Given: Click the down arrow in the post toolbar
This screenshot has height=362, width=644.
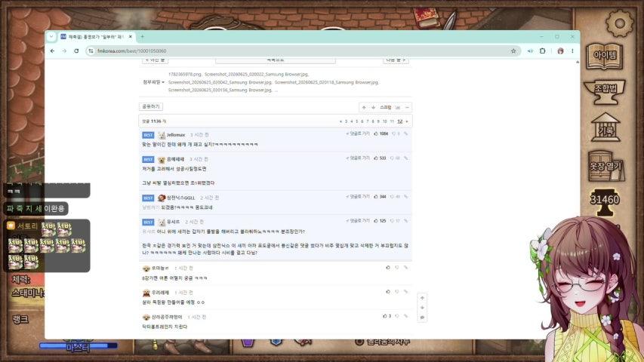Looking at the screenshot, I should [x=374, y=108].
